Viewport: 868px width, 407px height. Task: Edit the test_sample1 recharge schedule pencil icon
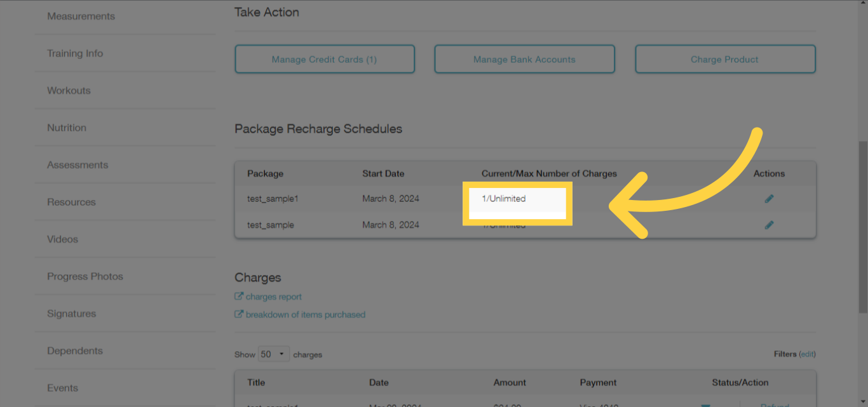(x=769, y=199)
